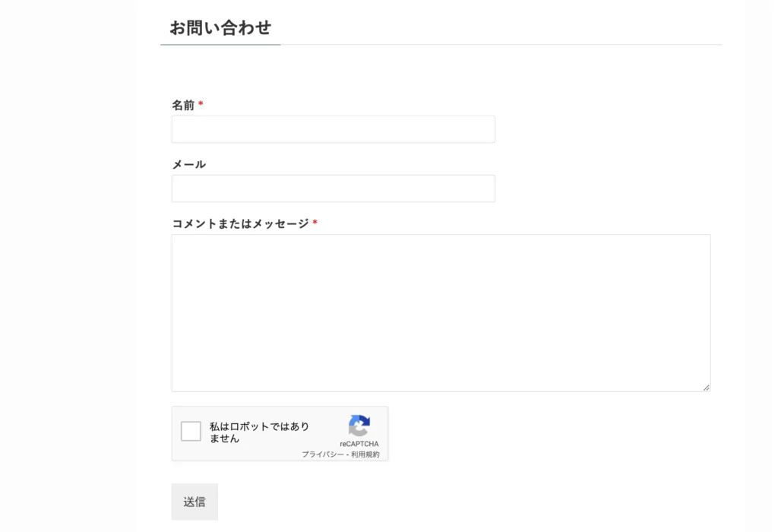Click the 名前 name input field
This screenshot has width=778, height=532.
333,129
